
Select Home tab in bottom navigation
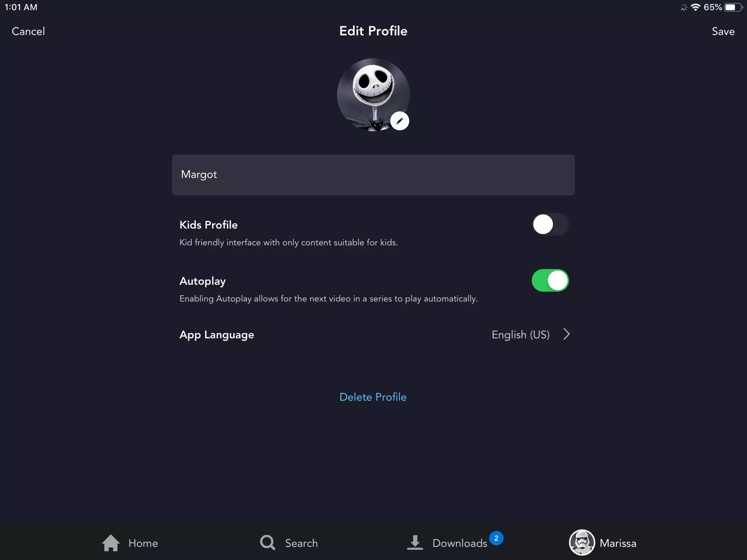[x=128, y=542]
